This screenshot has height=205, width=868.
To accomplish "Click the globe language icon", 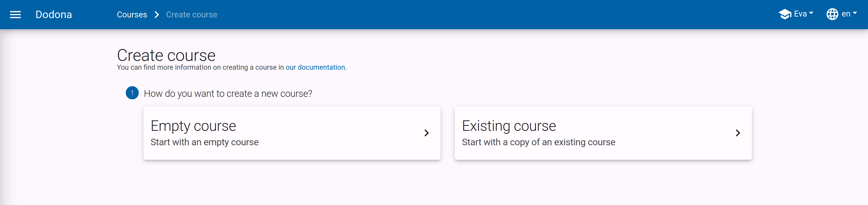I will [832, 14].
